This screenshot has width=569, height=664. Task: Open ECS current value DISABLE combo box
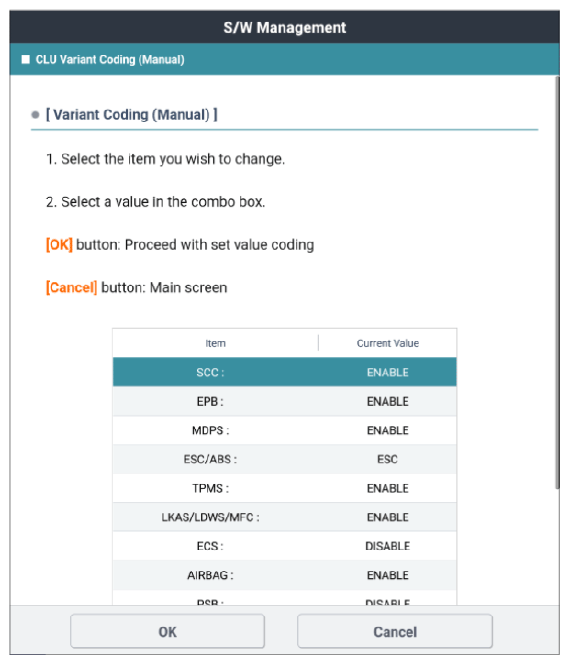(x=387, y=546)
